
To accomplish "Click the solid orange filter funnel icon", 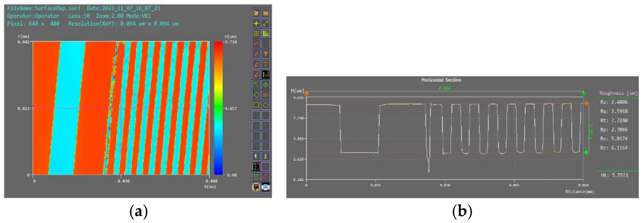I will [266, 54].
